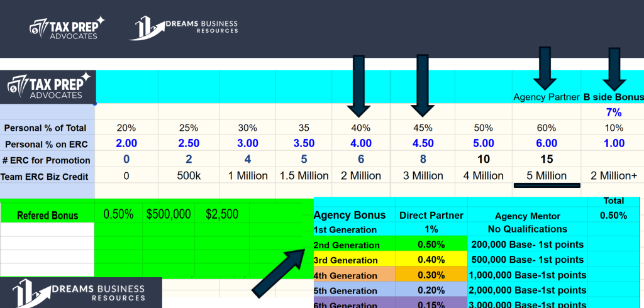Select the orange 4th Generation cell

(355, 275)
